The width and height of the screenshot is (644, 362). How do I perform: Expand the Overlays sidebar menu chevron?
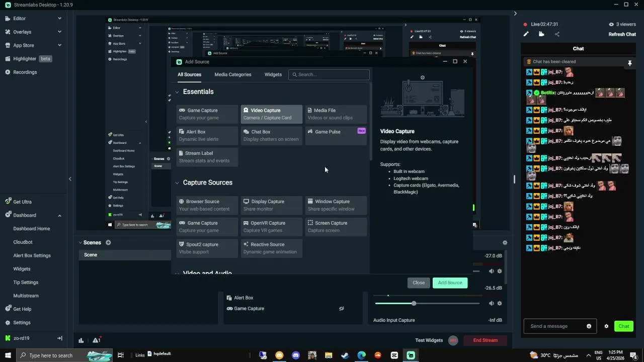pos(59,32)
